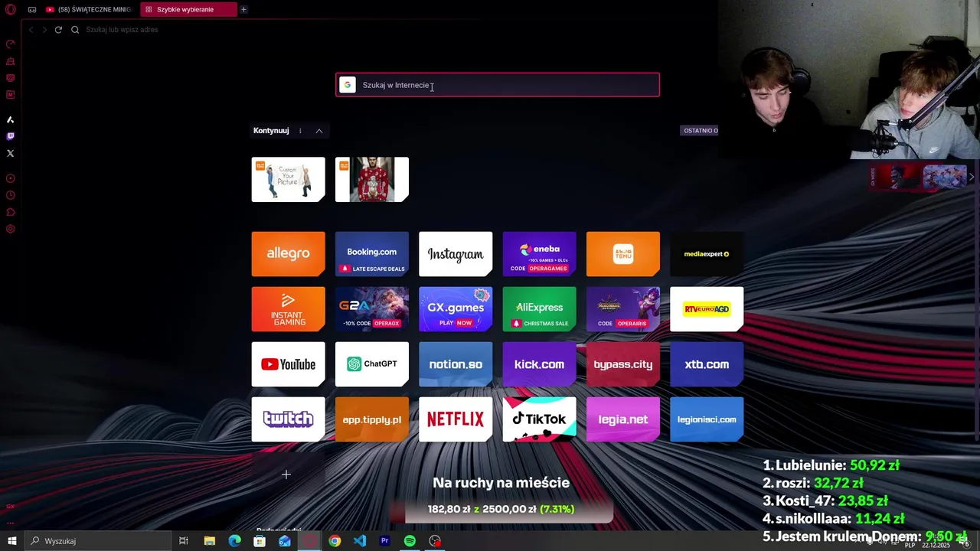This screenshot has height=551, width=980.
Task: Add a new speed dial with plus tile
Action: (288, 474)
